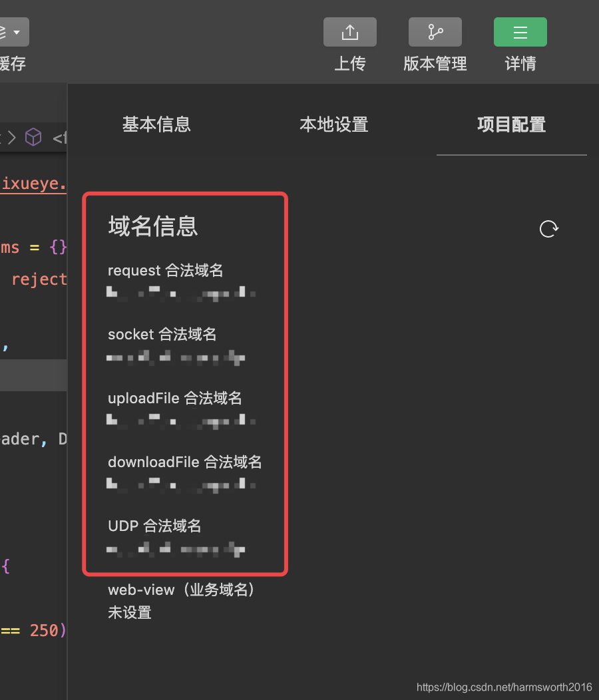Switch to the 本地设置 tab
Image resolution: width=599 pixels, height=700 pixels.
point(333,124)
